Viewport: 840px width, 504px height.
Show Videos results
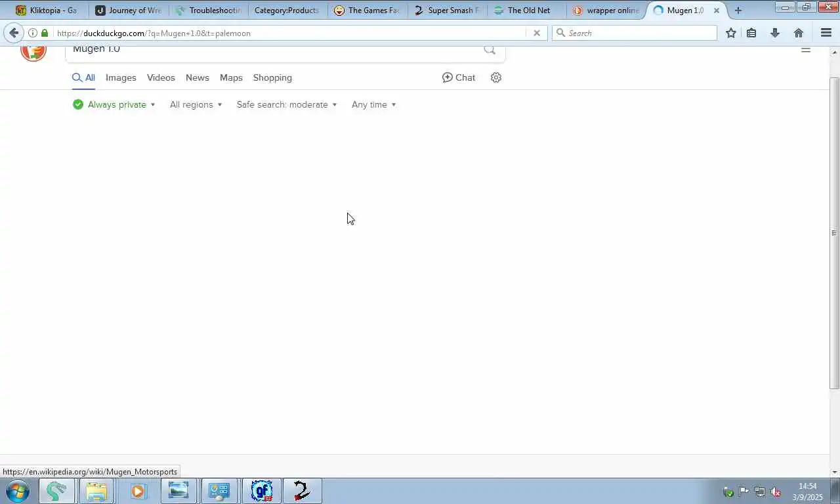pos(161,77)
